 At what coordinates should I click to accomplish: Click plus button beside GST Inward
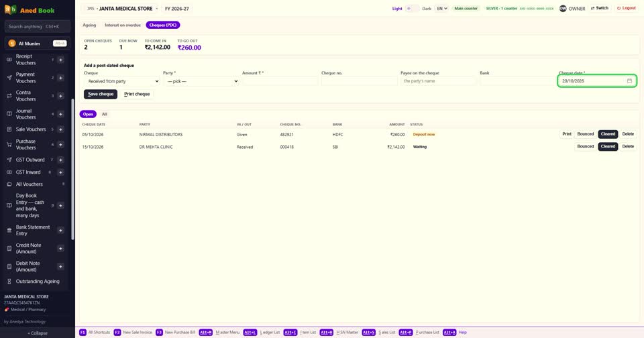coord(61,172)
